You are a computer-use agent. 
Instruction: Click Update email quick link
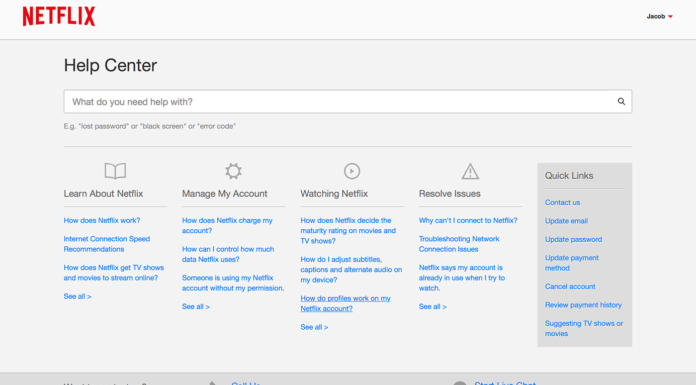point(566,221)
